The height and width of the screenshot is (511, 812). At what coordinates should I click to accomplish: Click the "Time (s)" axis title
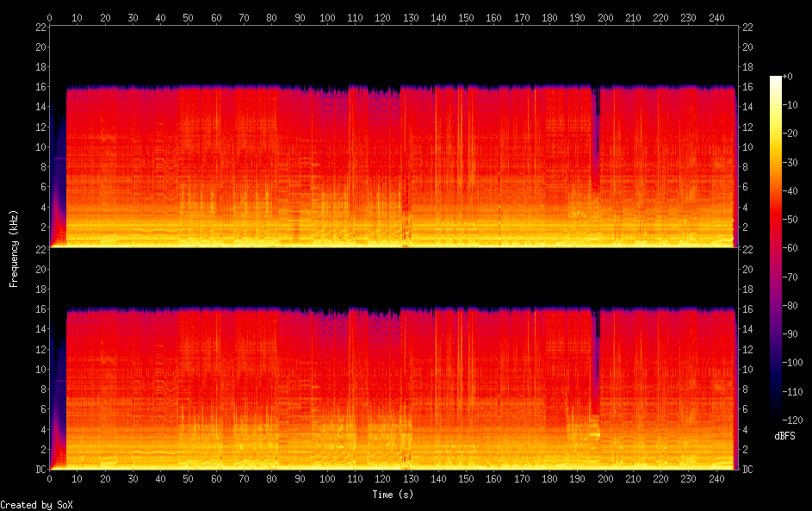[393, 495]
